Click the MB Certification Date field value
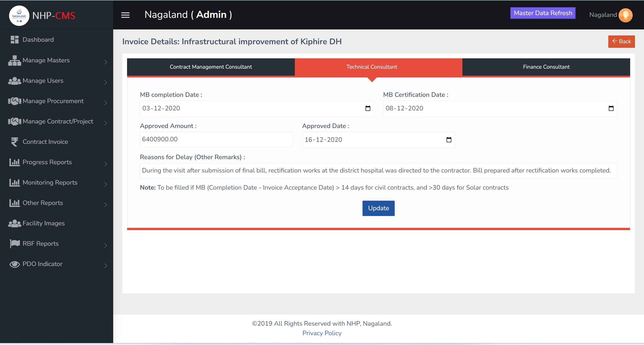The width and height of the screenshot is (644, 345). click(405, 108)
